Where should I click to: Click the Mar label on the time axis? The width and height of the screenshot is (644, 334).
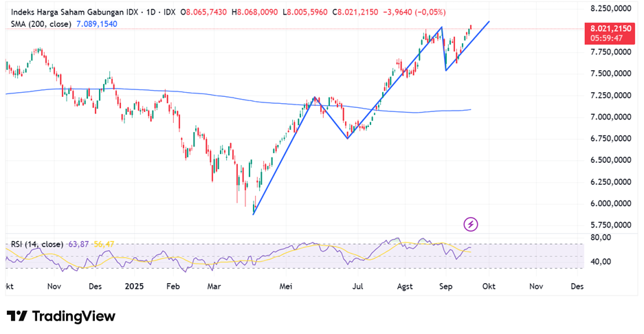coord(214,287)
